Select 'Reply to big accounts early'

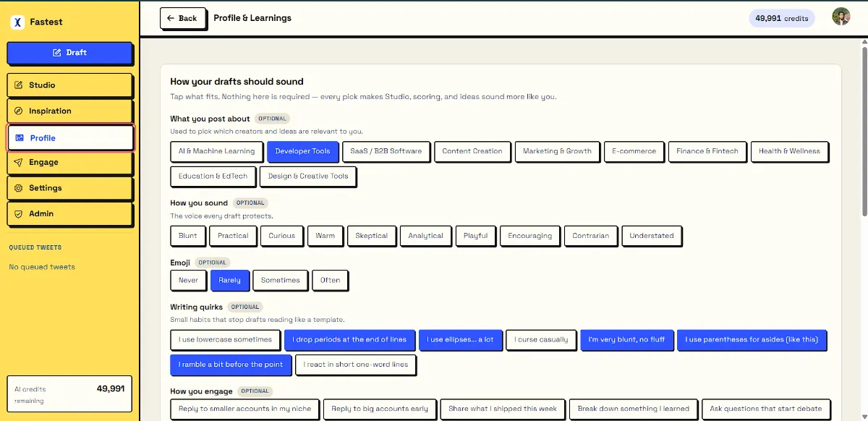(x=379, y=409)
